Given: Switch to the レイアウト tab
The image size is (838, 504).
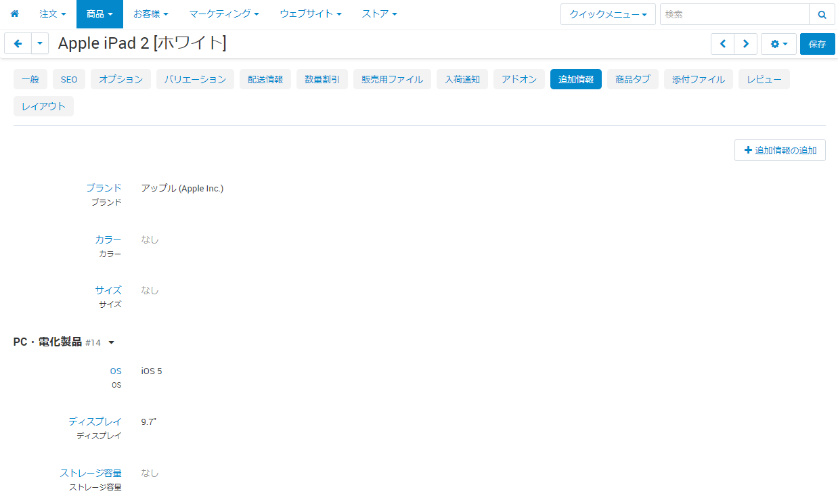Looking at the screenshot, I should tap(43, 106).
